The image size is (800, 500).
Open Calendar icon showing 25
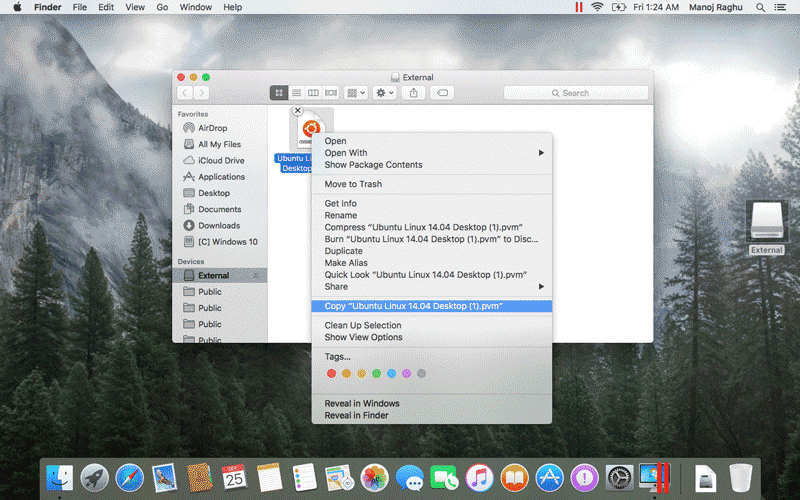point(234,478)
